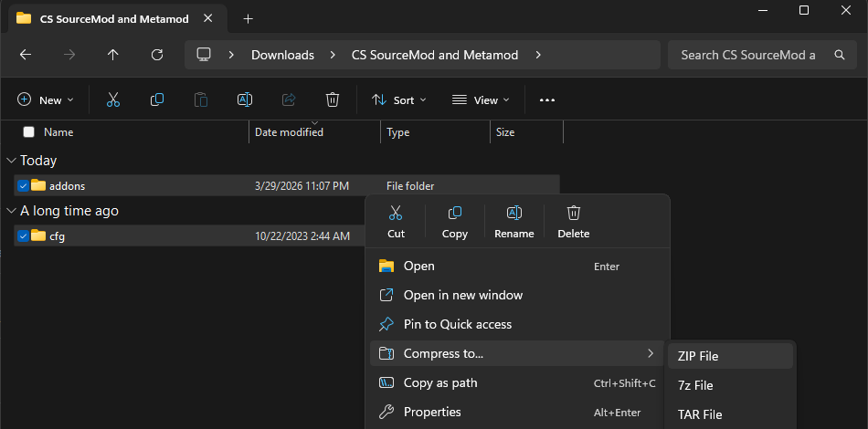Screen dimensions: 868x429
Task: Uncheck the cfg folder checkbox
Action: [x=23, y=235]
